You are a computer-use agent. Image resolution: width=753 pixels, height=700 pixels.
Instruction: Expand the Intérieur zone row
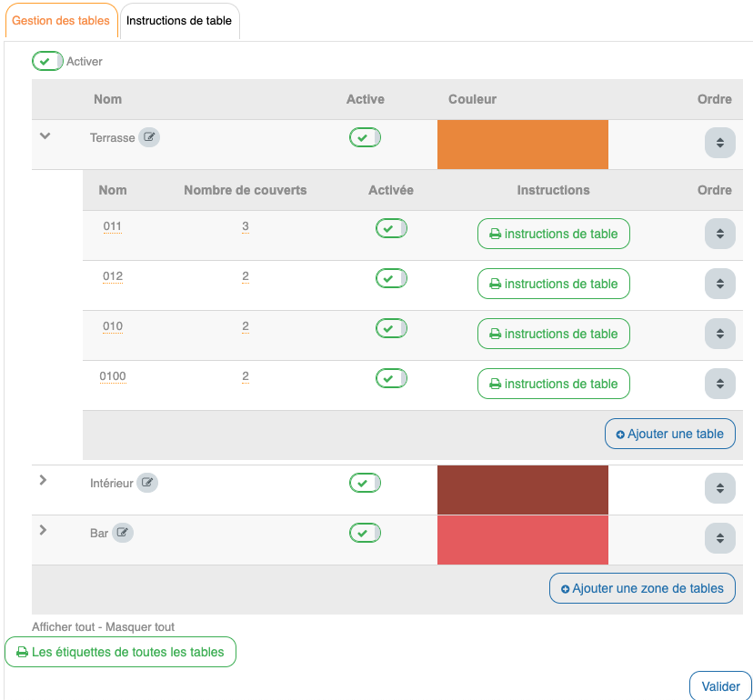tap(43, 480)
